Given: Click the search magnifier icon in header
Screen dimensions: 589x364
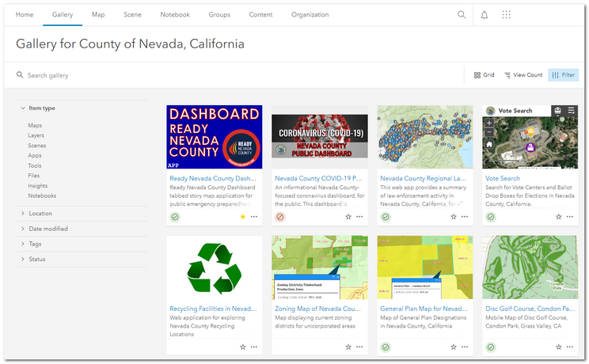Looking at the screenshot, I should pos(462,15).
